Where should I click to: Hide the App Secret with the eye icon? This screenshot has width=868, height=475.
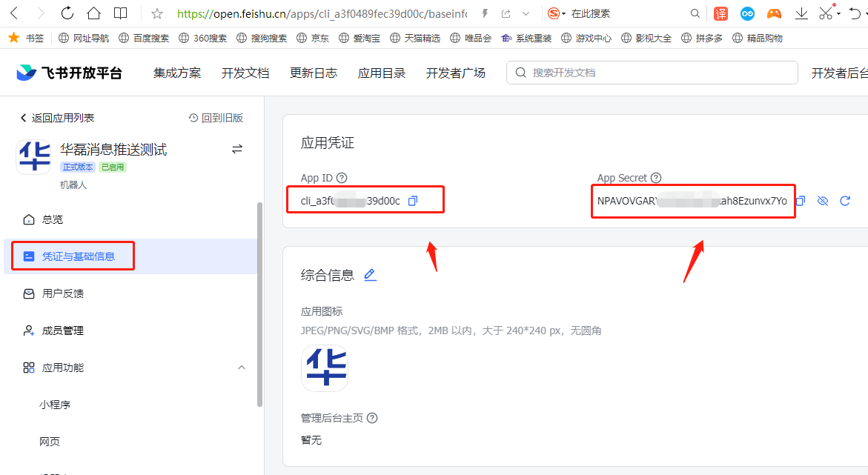tap(823, 200)
